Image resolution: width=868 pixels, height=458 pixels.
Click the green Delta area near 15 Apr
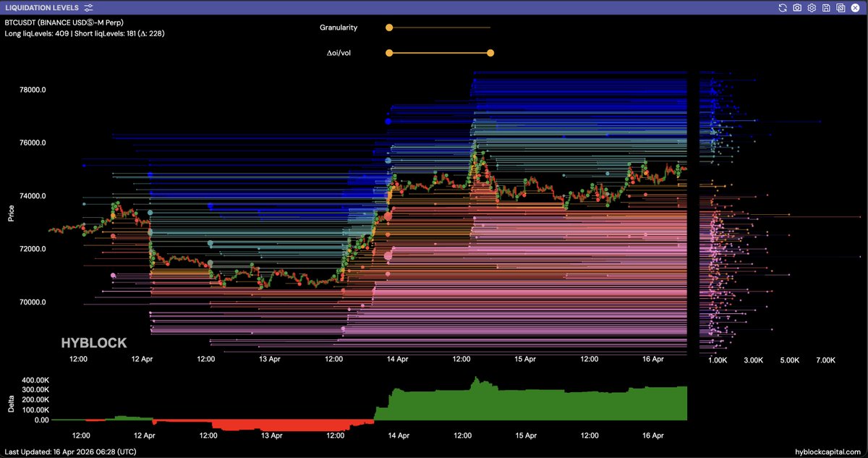pyautogui.click(x=524, y=405)
